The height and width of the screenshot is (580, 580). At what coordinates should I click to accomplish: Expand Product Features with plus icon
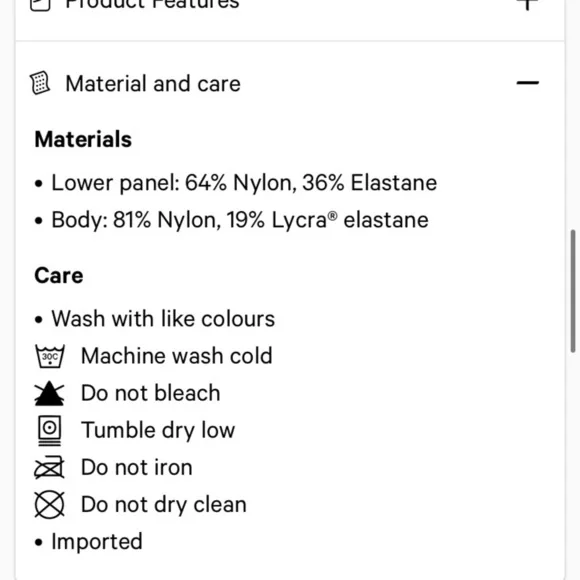coord(527,4)
